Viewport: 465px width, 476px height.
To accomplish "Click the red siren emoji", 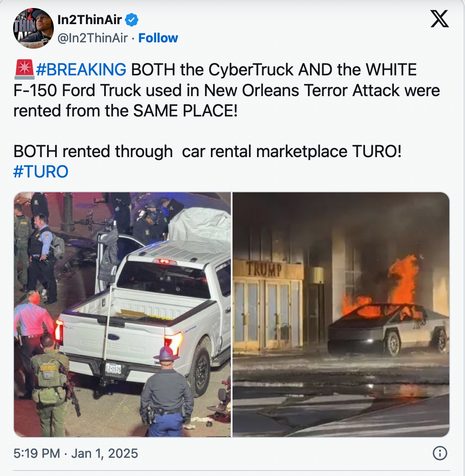I will (24, 69).
